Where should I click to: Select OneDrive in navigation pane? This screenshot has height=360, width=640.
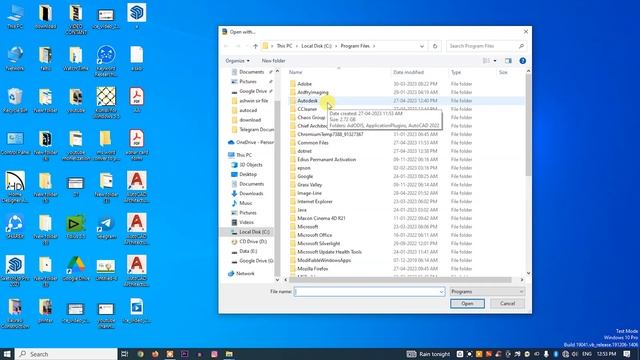[x=251, y=142]
